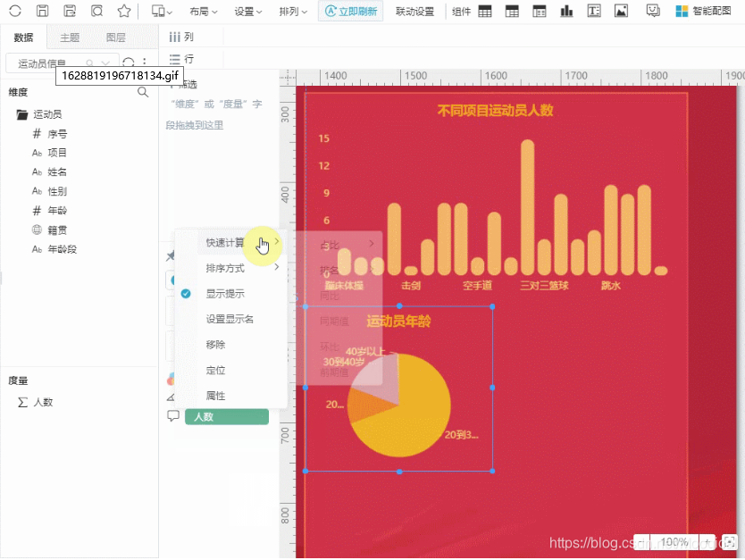Click the zoom-out minus button

tap(642, 541)
